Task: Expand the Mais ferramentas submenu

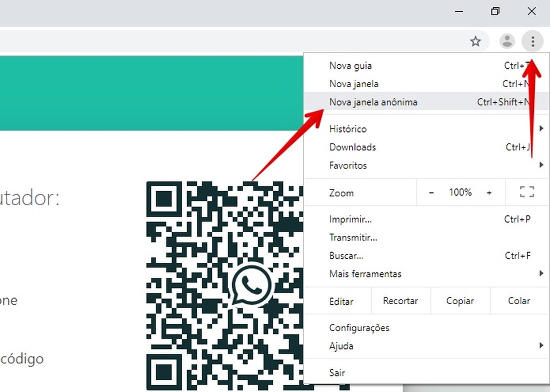Action: [x=426, y=274]
